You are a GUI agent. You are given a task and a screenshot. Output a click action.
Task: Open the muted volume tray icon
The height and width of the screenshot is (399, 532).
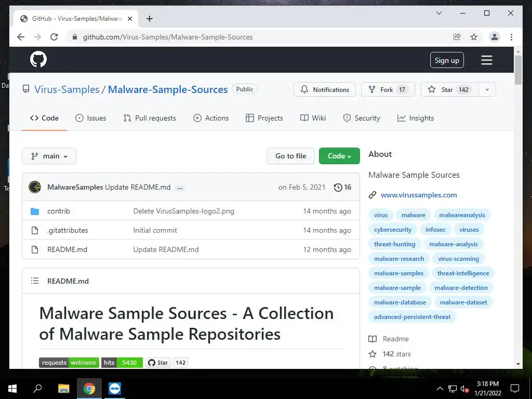click(465, 389)
